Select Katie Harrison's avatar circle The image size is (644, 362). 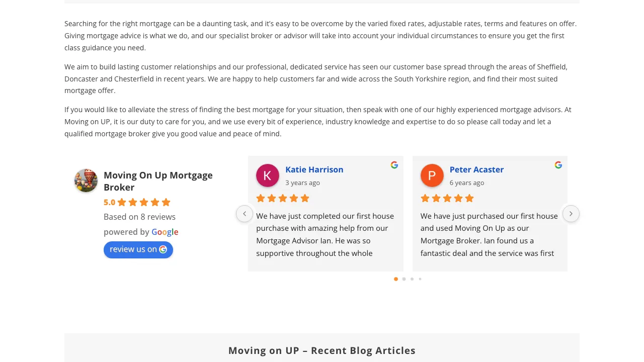point(268,175)
